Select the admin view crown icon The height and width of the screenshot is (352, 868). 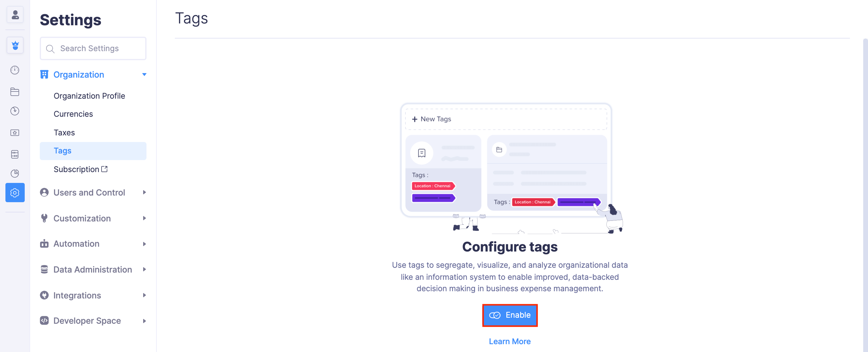coord(15,45)
